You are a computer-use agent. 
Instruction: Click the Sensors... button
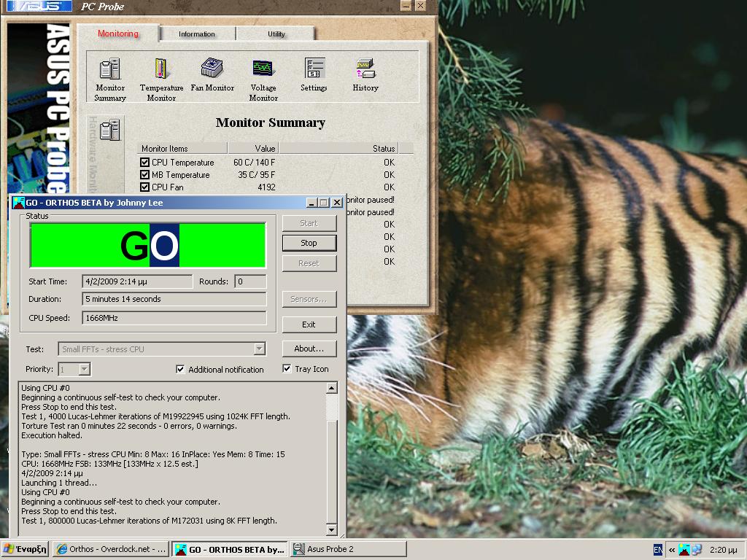[309, 299]
